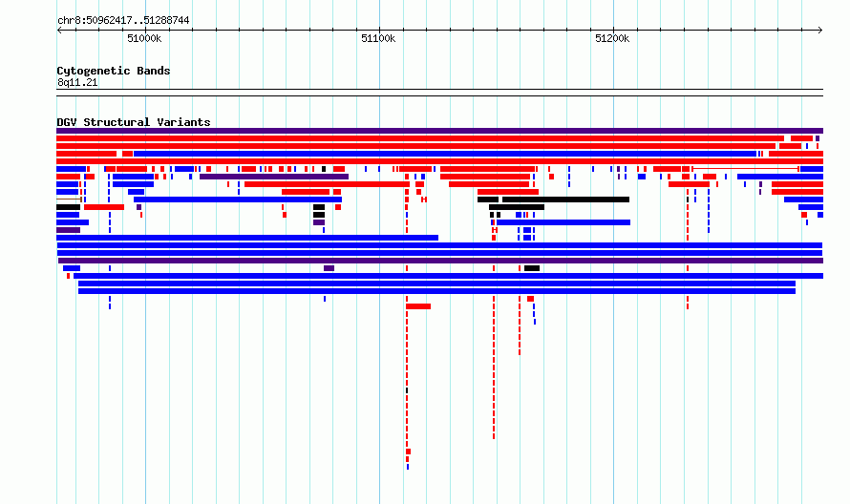Viewport: 850px width, 504px height.
Task: Click the topmost purple variant bar under DGV title
Action: pos(439,131)
